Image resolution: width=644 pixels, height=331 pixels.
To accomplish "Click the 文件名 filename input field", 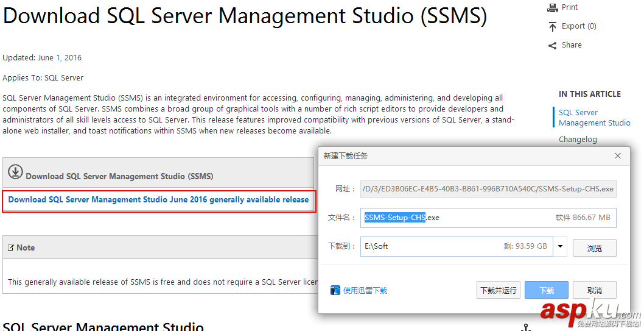I will click(487, 218).
